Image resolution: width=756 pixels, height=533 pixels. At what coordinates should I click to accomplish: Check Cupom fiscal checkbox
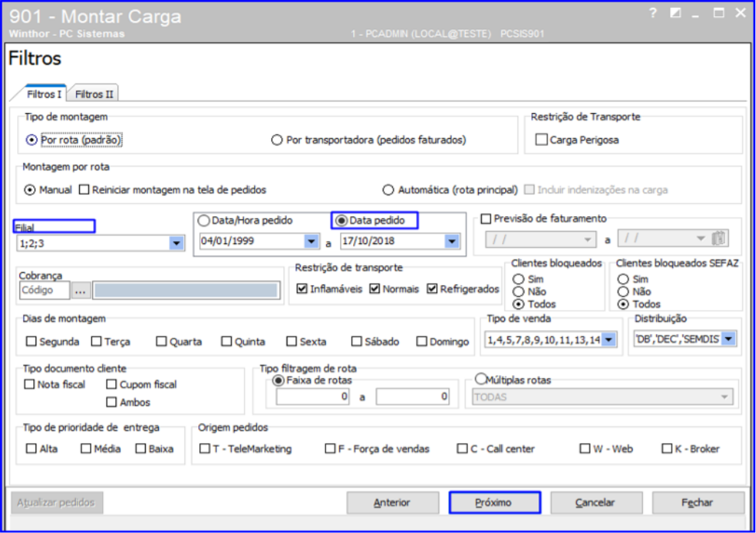tap(112, 384)
